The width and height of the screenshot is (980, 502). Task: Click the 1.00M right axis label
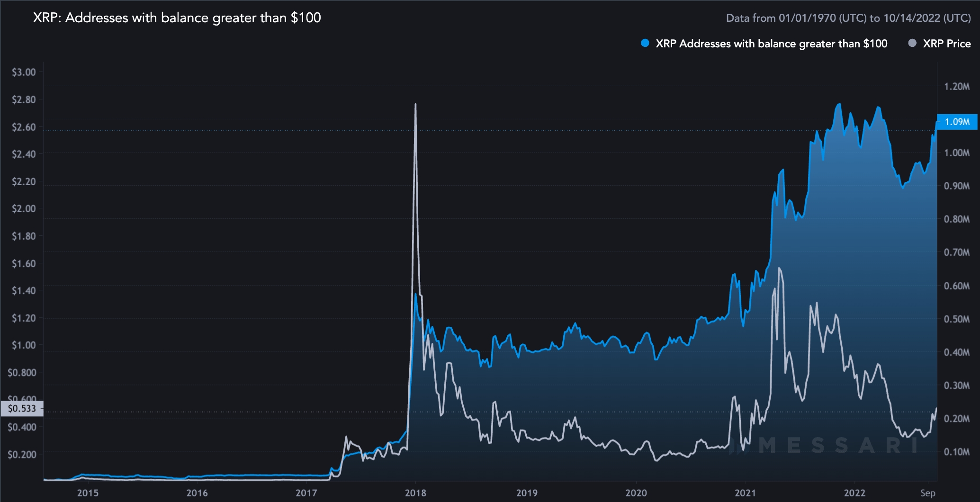[x=957, y=152]
